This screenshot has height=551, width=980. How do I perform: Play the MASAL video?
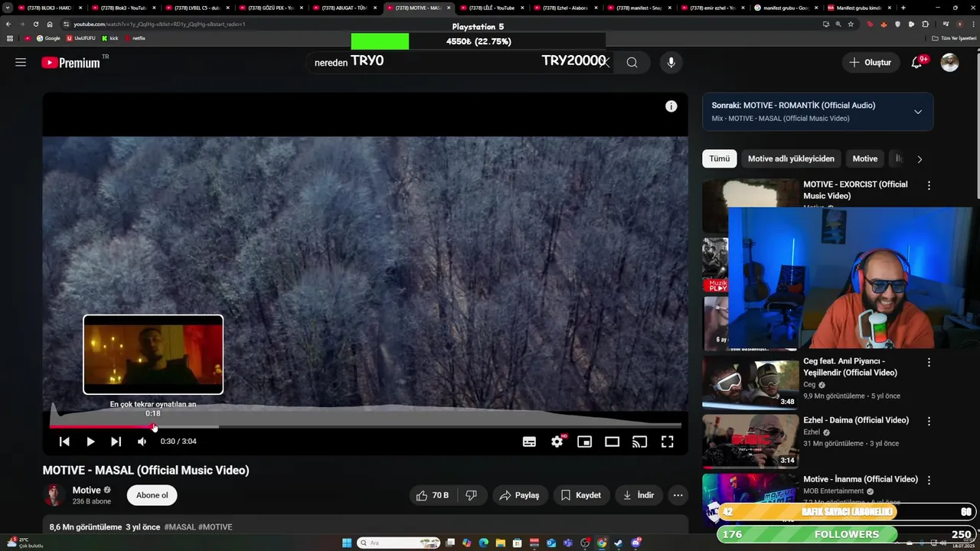tap(90, 442)
